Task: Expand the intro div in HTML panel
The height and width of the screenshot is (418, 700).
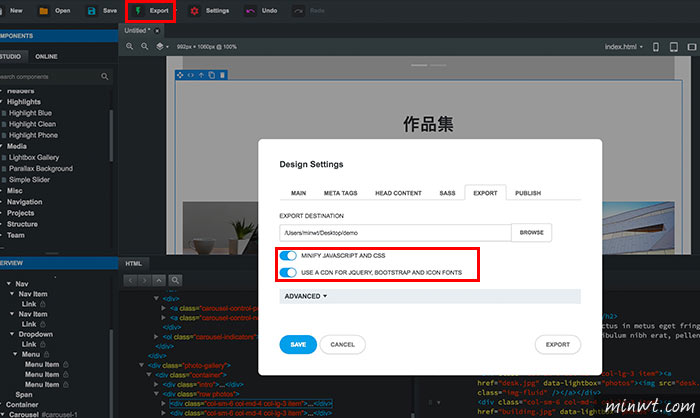Action: (156, 385)
